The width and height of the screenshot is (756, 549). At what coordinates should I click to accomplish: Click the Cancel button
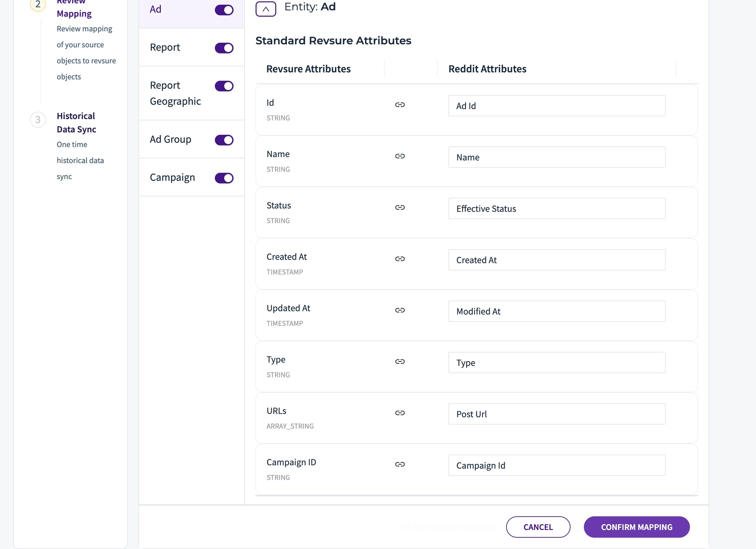tap(538, 527)
